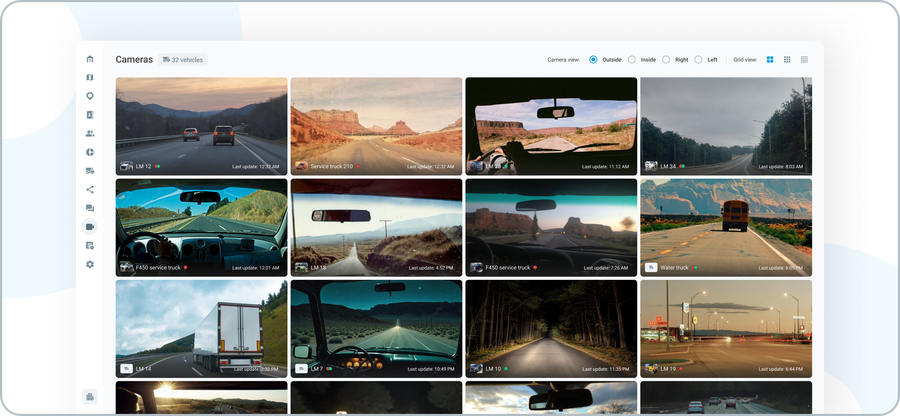
Task: Click the 'Last update: 4:52 PM' text
Action: pyautogui.click(x=432, y=268)
